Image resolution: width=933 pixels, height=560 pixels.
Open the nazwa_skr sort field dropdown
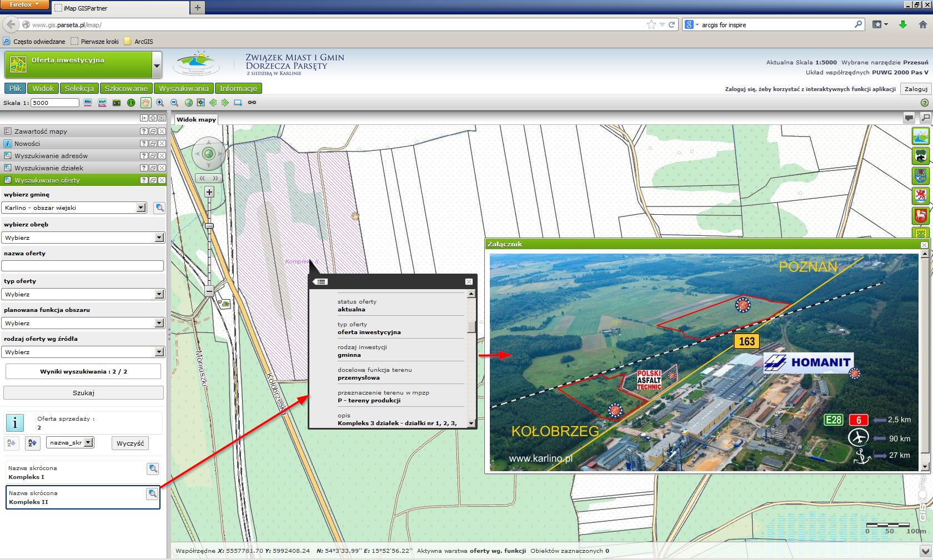click(89, 442)
